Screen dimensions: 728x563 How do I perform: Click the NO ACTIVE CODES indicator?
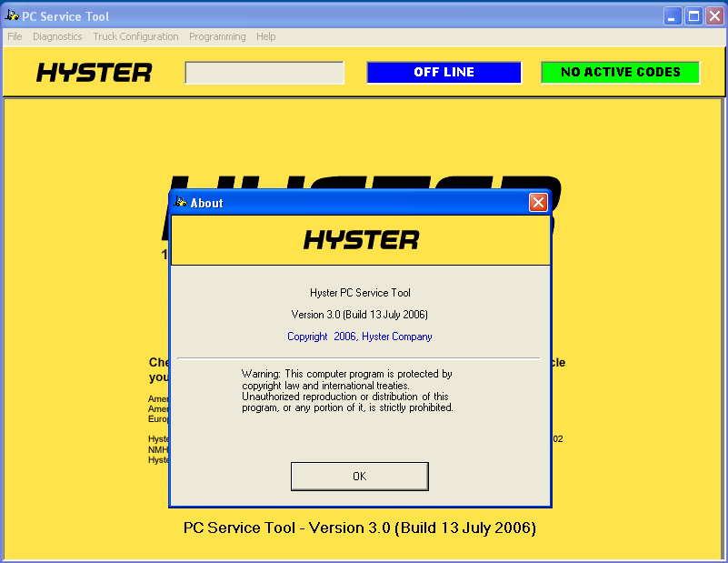(620, 73)
